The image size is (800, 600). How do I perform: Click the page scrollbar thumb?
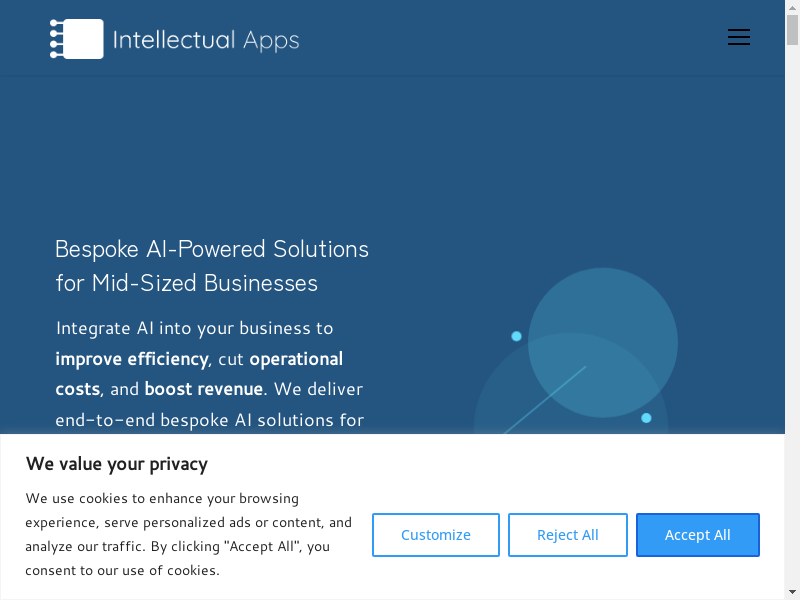(793, 30)
